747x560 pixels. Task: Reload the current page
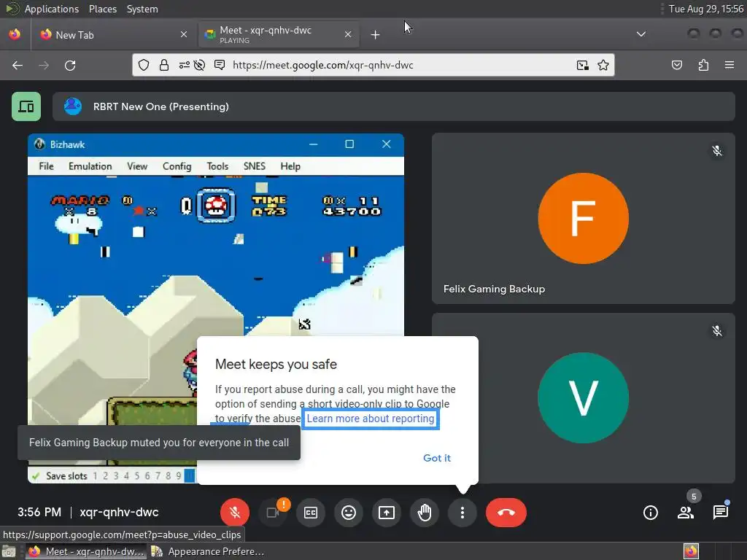(70, 65)
